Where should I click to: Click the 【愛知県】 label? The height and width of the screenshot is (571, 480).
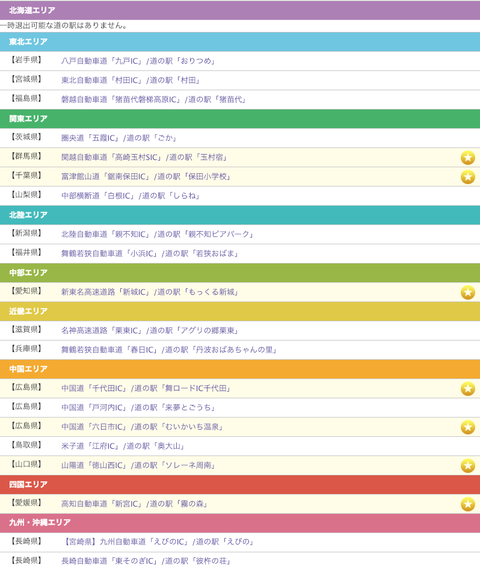tap(26, 291)
